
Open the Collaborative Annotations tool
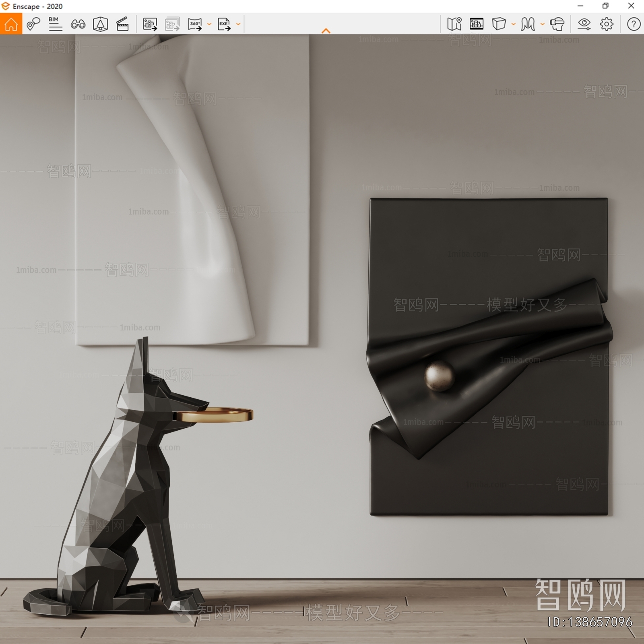33,24
